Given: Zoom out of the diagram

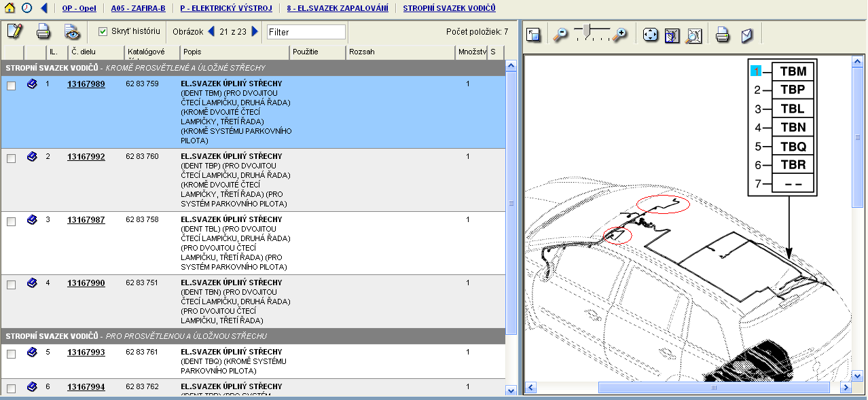Looking at the screenshot, I should (x=560, y=35).
